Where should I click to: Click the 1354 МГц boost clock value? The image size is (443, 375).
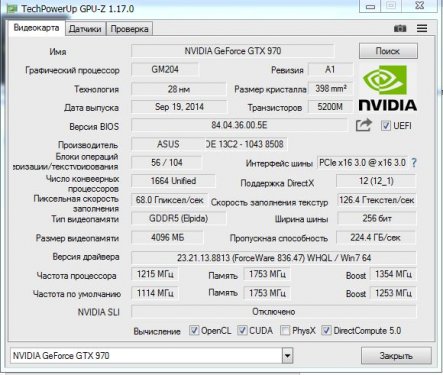tap(393, 274)
